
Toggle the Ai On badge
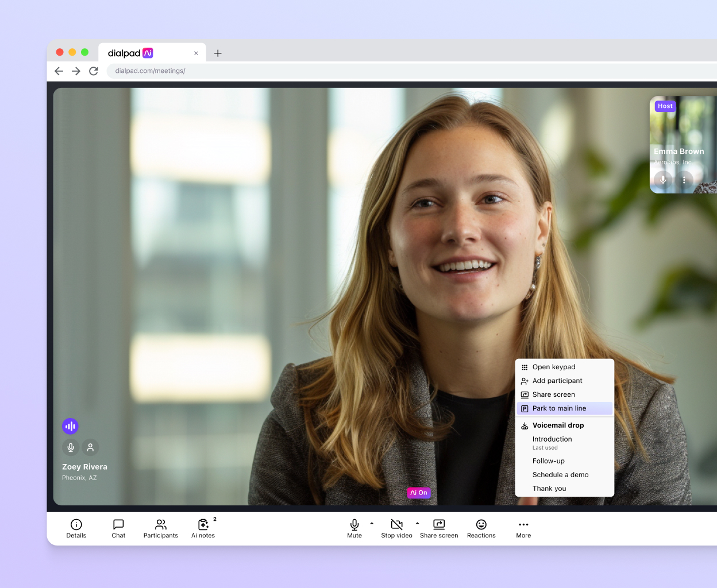tap(419, 493)
